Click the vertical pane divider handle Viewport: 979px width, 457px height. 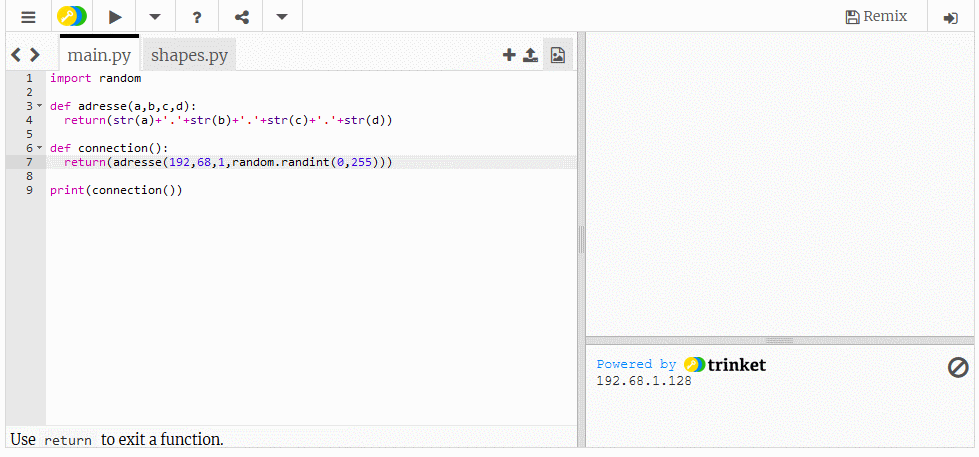pos(581,240)
